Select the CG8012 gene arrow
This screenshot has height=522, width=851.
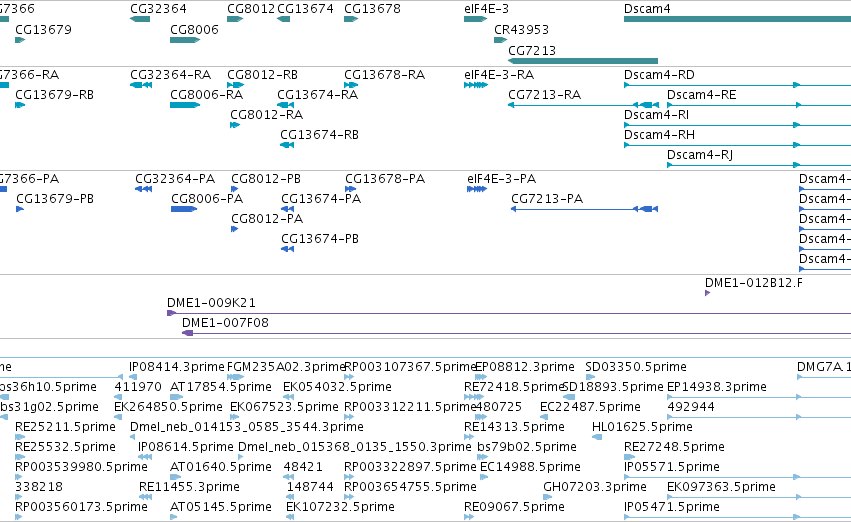235,19
